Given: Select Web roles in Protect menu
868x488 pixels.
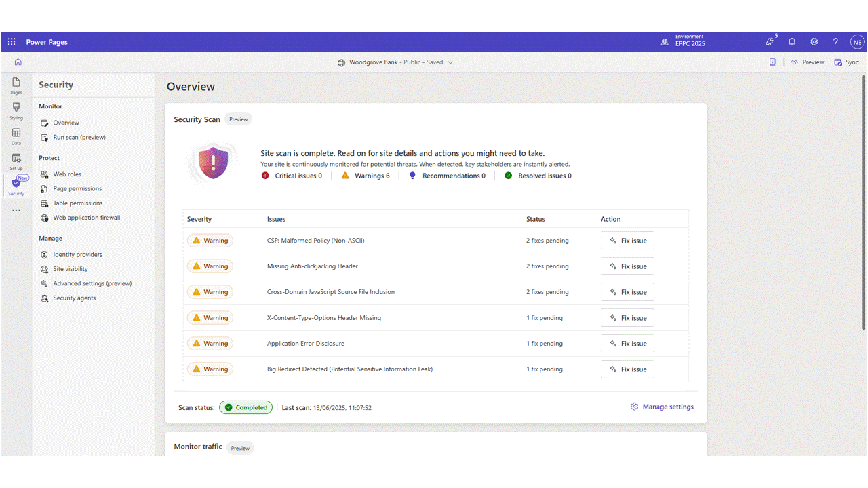Looking at the screenshot, I should pos(66,174).
